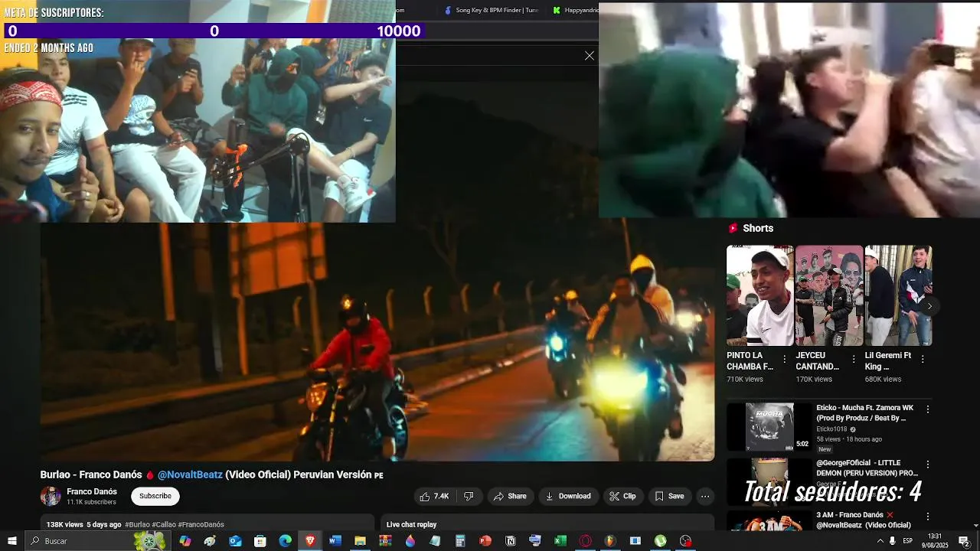Open options menu for 3 AM video
The width and height of the screenshot is (980, 551).
click(x=928, y=517)
